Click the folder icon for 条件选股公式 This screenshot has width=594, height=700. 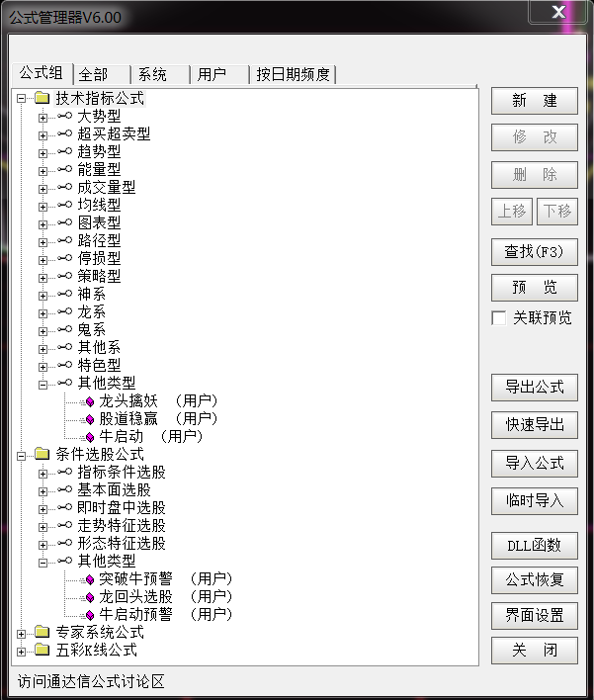(42, 455)
